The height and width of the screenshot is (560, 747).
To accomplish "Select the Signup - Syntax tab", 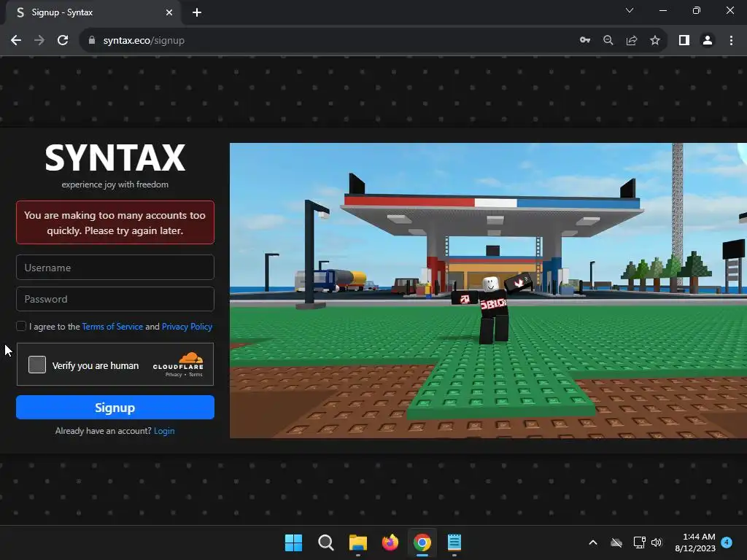I will 93,12.
